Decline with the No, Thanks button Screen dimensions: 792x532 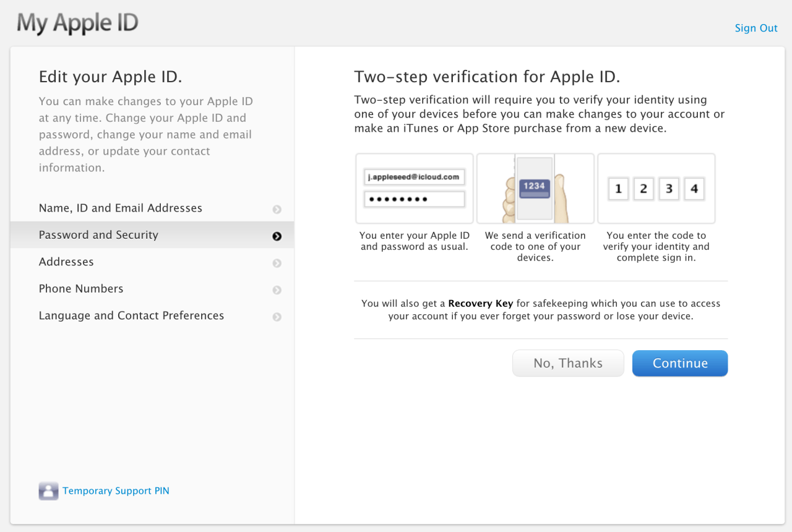(x=568, y=364)
